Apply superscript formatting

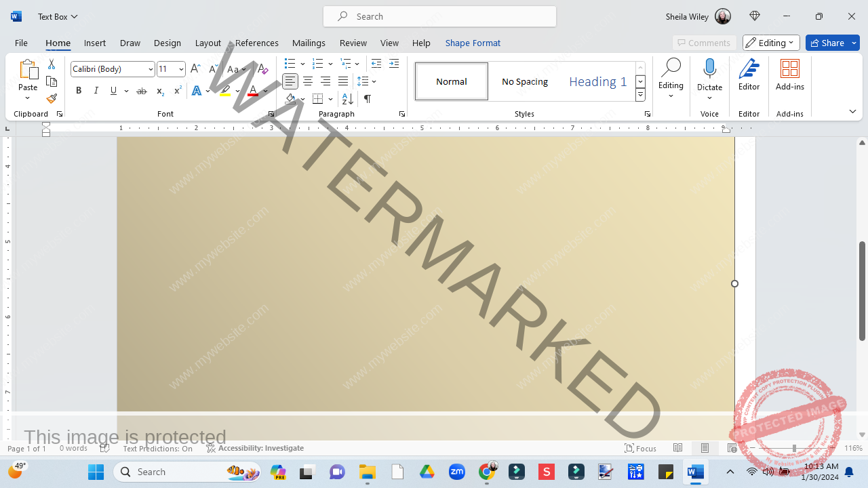pyautogui.click(x=178, y=91)
